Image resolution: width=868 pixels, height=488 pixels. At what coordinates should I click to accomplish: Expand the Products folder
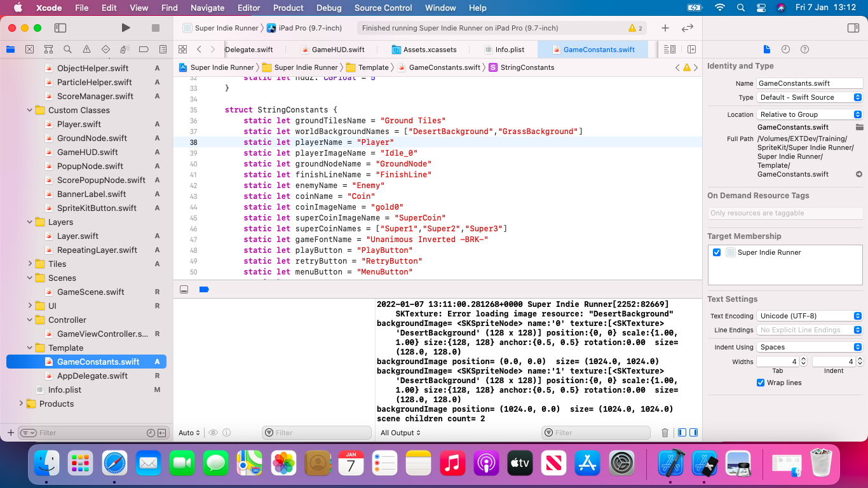click(x=21, y=403)
